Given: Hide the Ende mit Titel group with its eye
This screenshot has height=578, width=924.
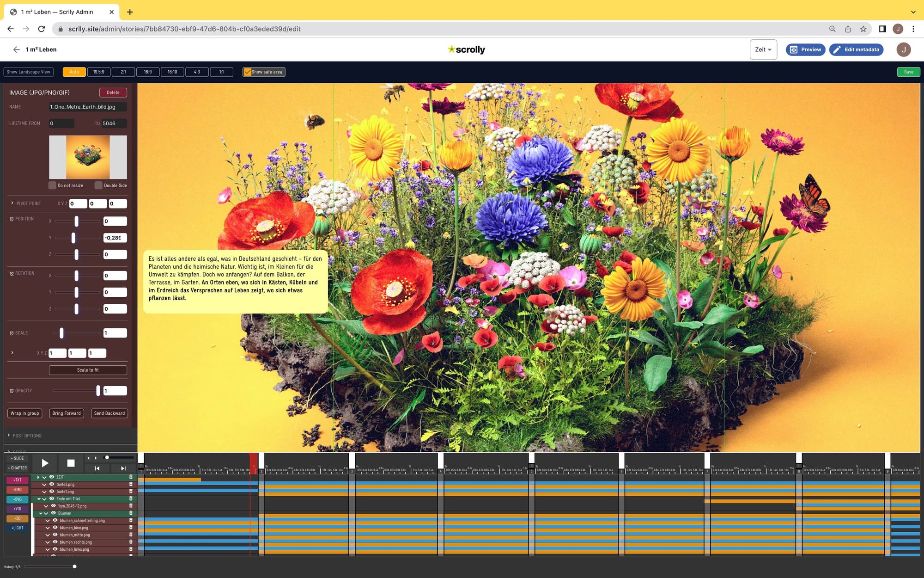Looking at the screenshot, I should tap(52, 499).
